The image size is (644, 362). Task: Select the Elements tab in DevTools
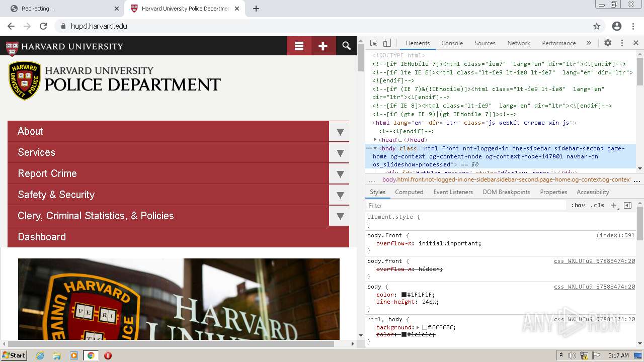point(418,43)
